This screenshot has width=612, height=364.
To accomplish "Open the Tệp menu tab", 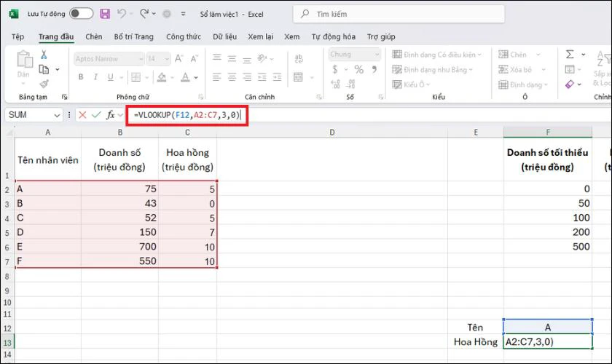I will pos(18,36).
